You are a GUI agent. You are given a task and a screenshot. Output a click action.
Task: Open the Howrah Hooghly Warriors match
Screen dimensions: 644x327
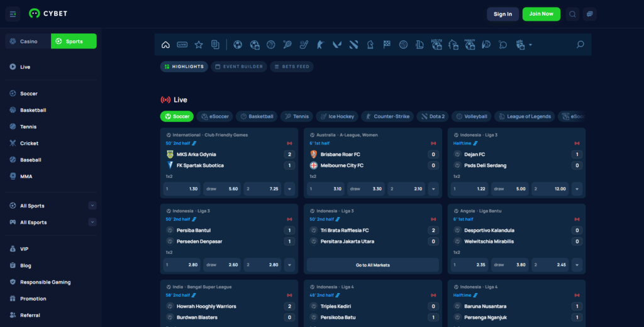click(x=206, y=306)
